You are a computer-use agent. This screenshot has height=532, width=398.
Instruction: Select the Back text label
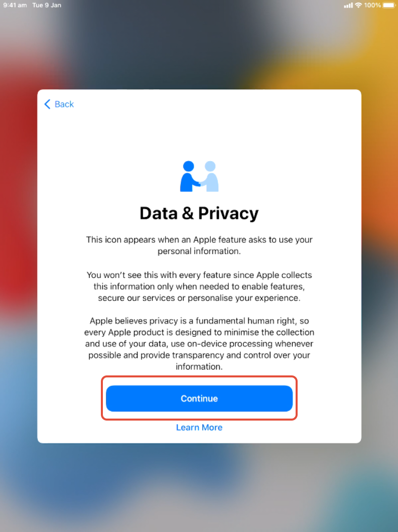tap(64, 104)
